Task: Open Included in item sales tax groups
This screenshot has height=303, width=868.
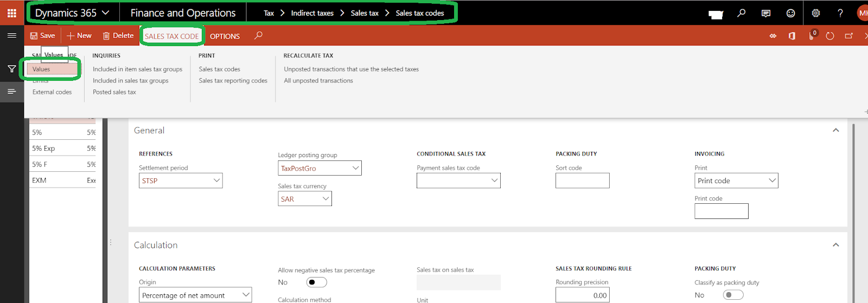Action: tap(137, 69)
